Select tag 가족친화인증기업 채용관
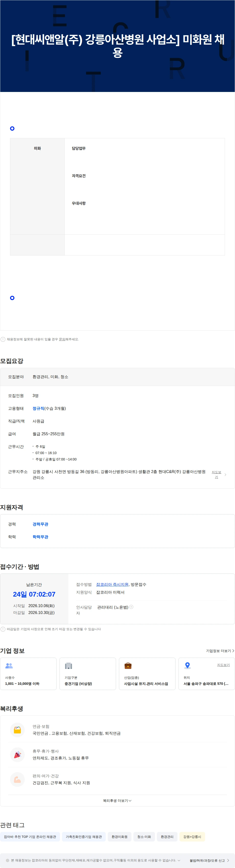 84,837
